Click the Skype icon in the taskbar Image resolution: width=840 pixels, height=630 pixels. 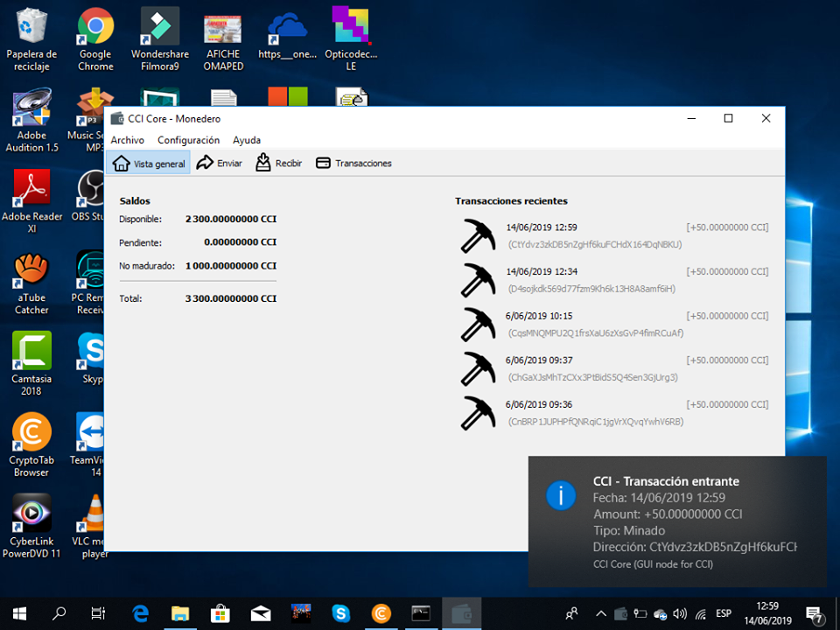[x=340, y=613]
